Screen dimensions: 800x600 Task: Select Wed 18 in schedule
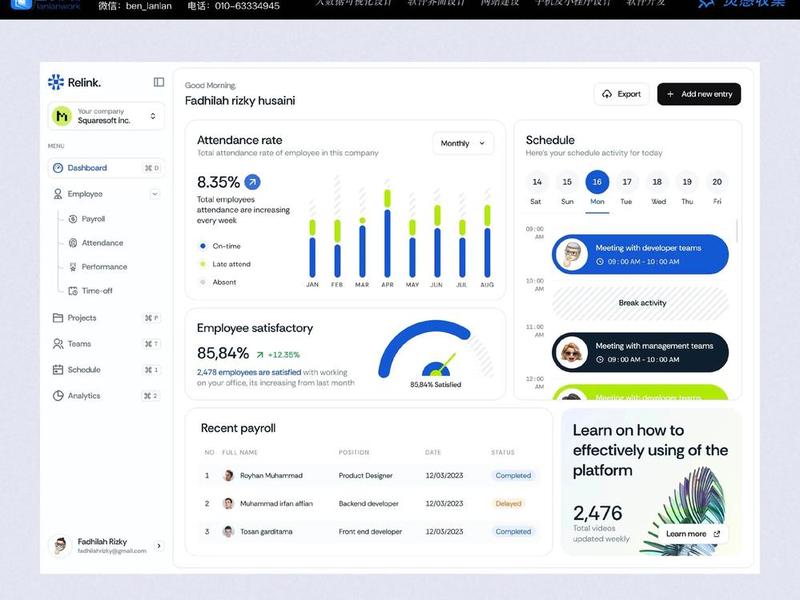pos(657,189)
